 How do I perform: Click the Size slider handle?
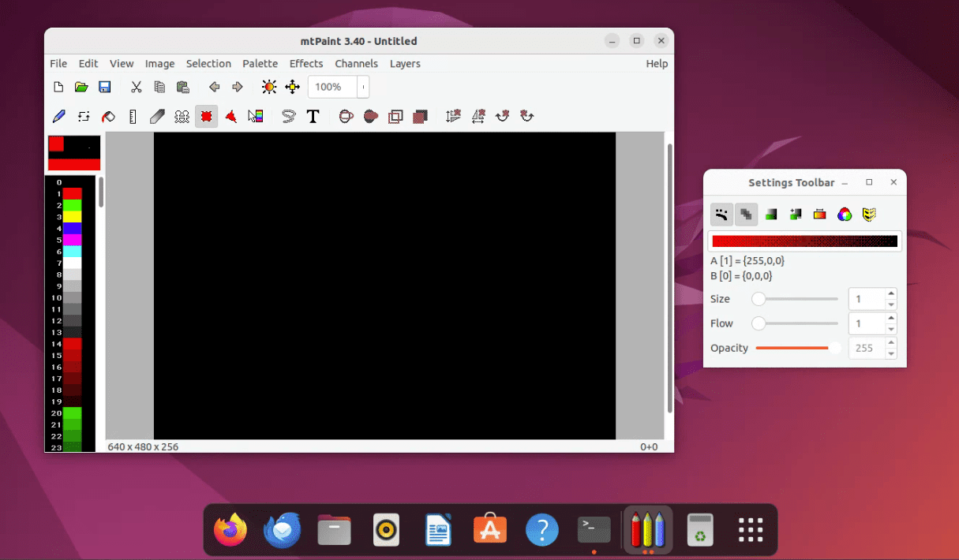point(758,299)
